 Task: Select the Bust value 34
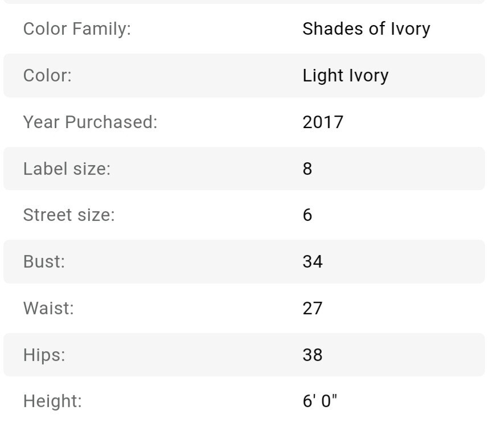[x=313, y=262]
